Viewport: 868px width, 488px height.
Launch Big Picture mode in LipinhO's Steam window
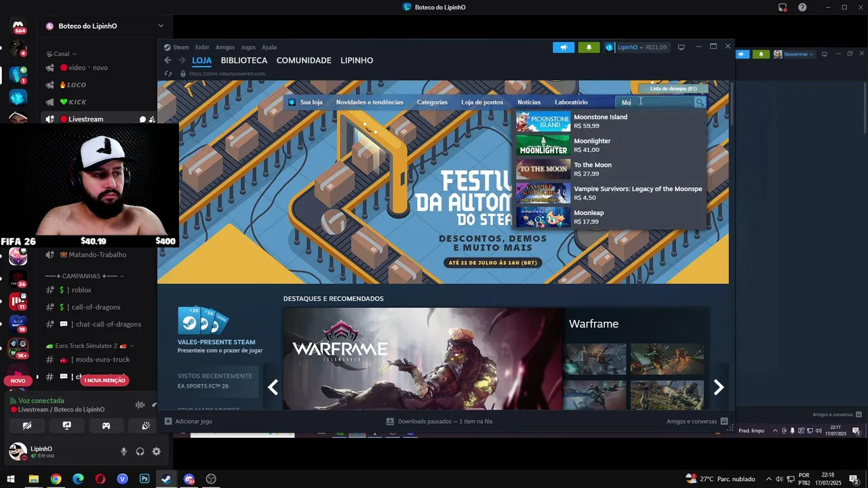click(681, 47)
